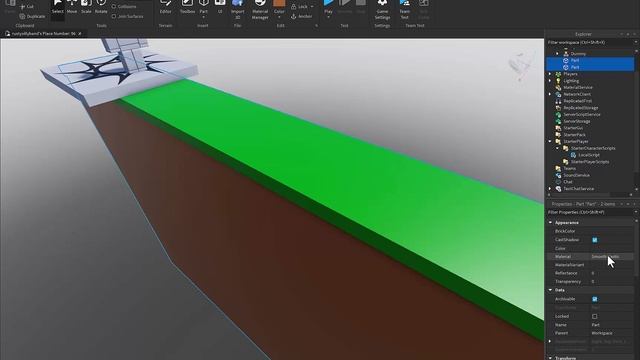Toggle Anchor on selection

click(301, 16)
